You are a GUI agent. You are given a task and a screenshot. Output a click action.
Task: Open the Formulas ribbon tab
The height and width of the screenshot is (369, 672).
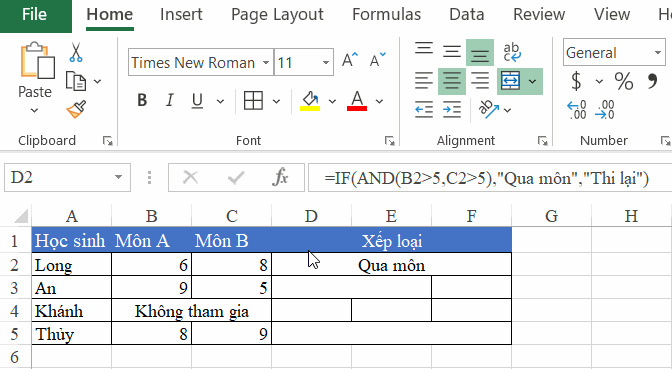pos(387,15)
